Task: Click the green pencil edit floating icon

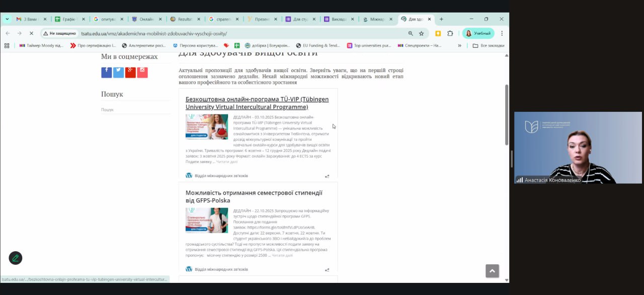Action: (x=16, y=258)
